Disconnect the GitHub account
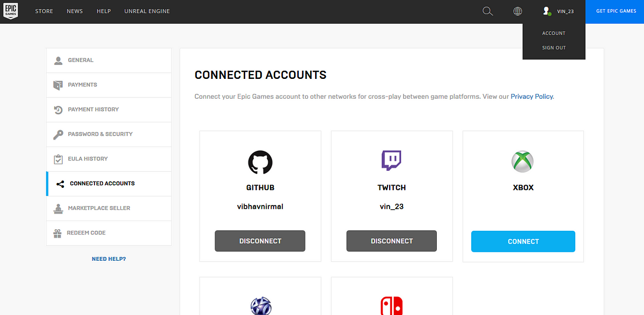This screenshot has height=315, width=644. click(260, 241)
